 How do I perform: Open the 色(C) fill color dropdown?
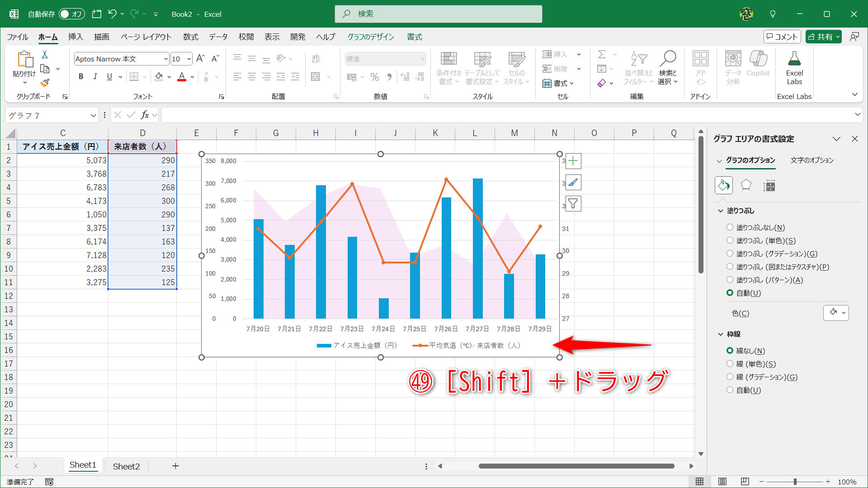click(836, 313)
